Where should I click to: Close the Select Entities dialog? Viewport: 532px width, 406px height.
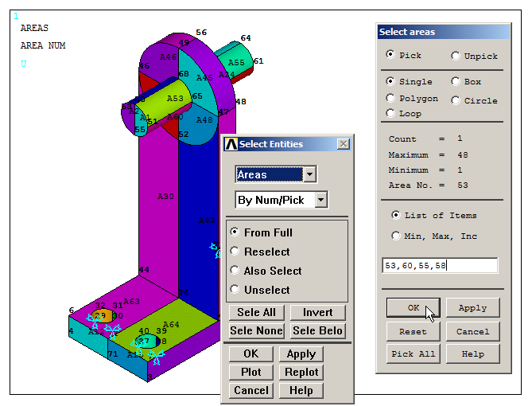[x=343, y=144]
